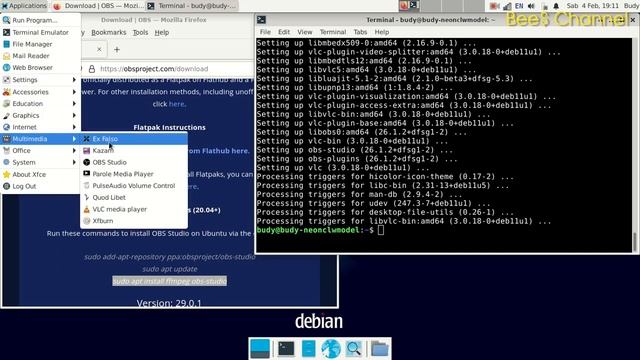Viewport: 640px width, 360px height.
Task: Launch Terminal Emulator from Applications menu
Action: (x=40, y=32)
